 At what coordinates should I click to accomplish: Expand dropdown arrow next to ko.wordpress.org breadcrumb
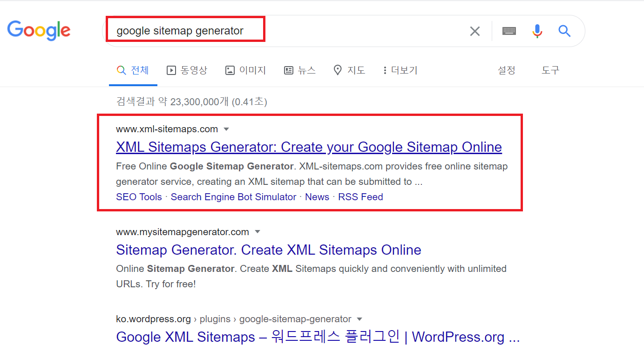tap(359, 319)
